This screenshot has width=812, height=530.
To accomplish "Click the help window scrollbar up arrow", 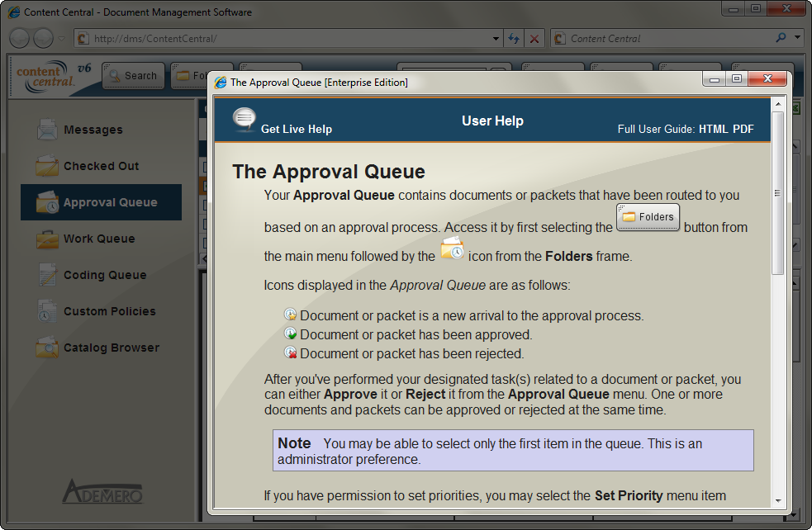I will pyautogui.click(x=778, y=104).
